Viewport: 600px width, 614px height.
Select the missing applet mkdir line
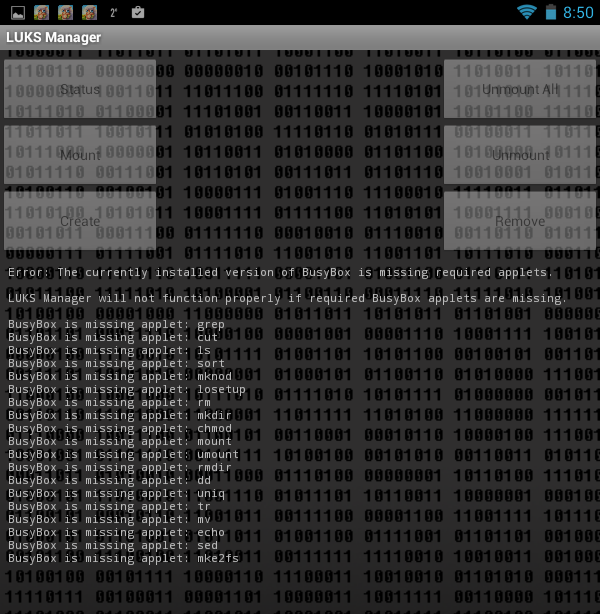coord(120,415)
